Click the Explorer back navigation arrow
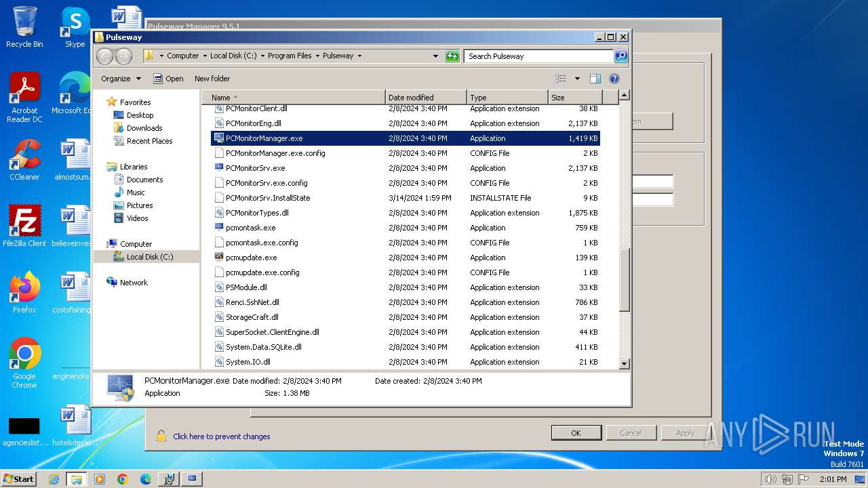Screen dimensions: 868x488 click(x=105, y=56)
